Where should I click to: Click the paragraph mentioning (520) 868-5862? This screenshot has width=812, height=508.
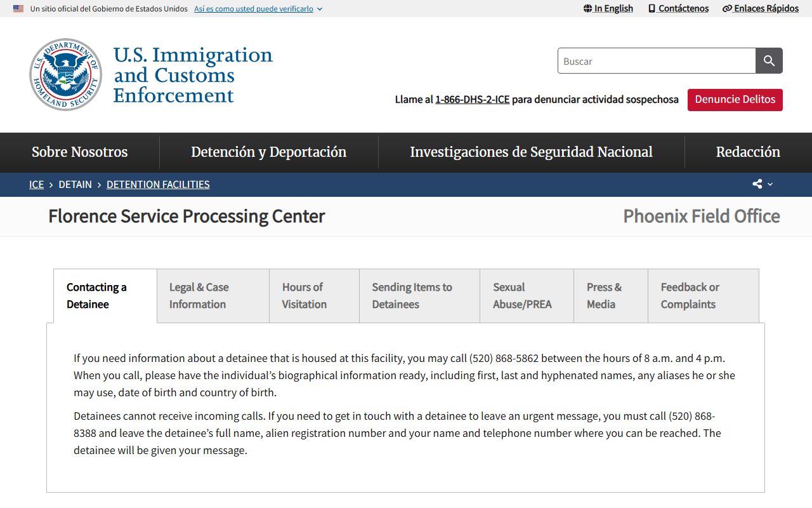(x=404, y=375)
